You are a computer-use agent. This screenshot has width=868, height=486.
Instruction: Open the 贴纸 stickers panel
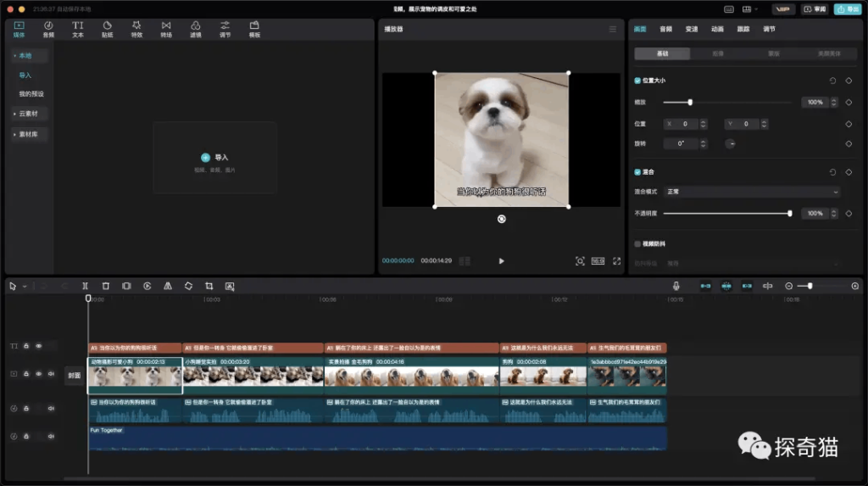click(108, 30)
